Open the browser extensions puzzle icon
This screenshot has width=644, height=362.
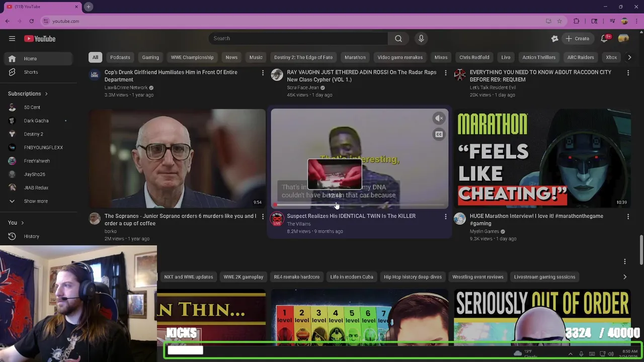click(577, 21)
